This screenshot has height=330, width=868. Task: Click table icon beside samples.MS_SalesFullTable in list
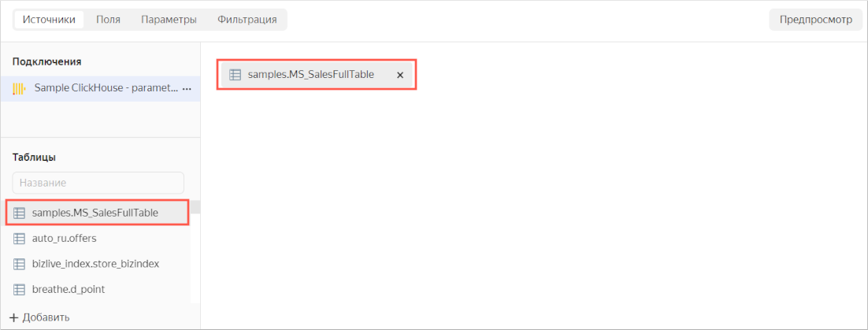point(20,213)
